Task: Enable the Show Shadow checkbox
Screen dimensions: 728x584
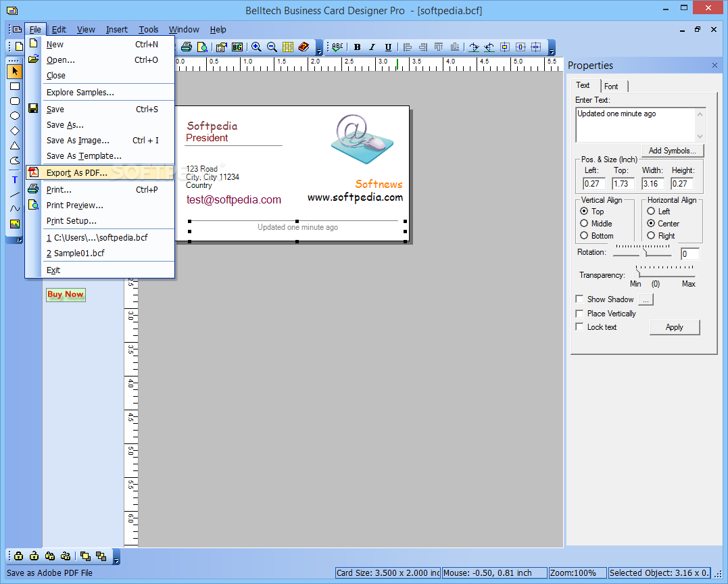Action: click(x=579, y=299)
